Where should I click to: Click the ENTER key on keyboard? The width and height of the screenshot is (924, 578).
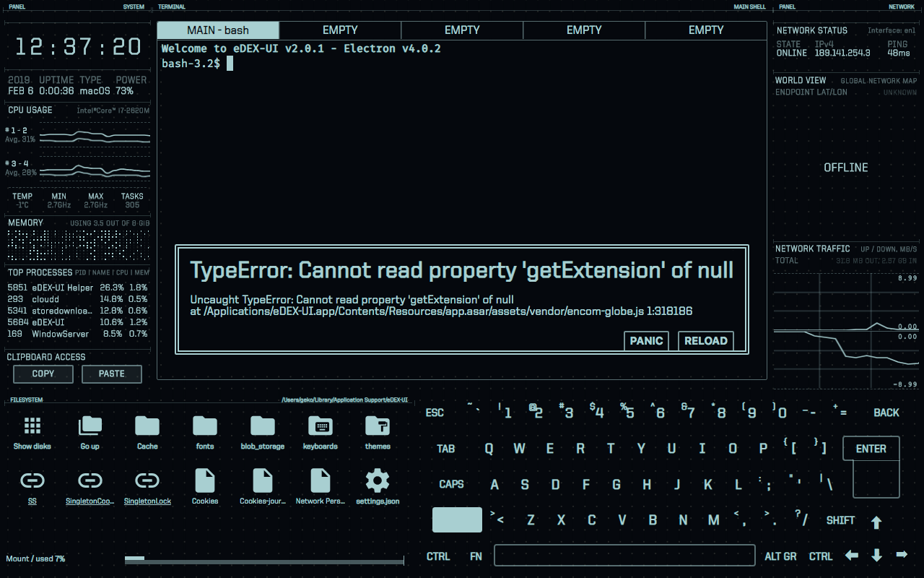tap(871, 449)
